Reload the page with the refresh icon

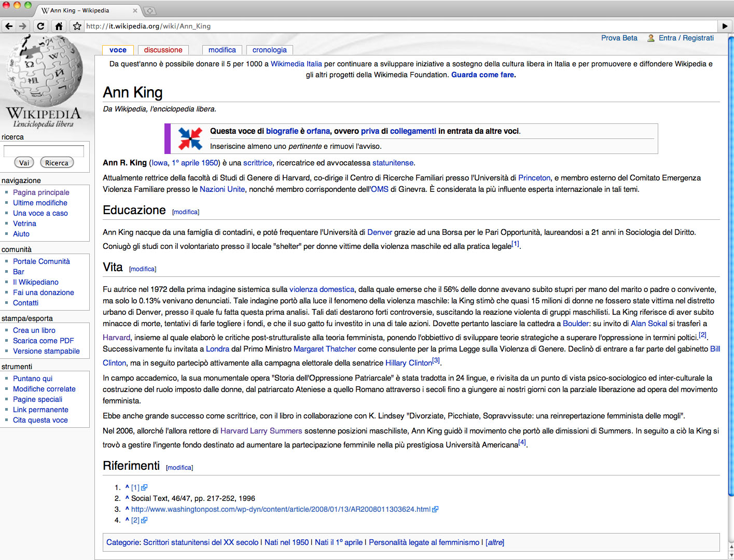click(x=41, y=26)
